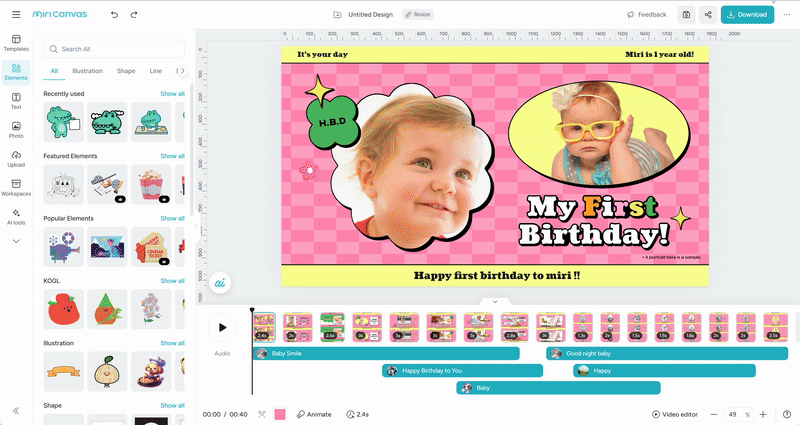
Task: Click the pink background color swatch
Action: [280, 414]
